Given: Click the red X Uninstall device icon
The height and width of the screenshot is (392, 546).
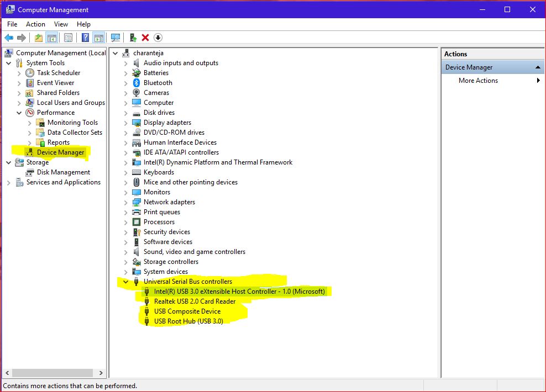Looking at the screenshot, I should [x=145, y=38].
